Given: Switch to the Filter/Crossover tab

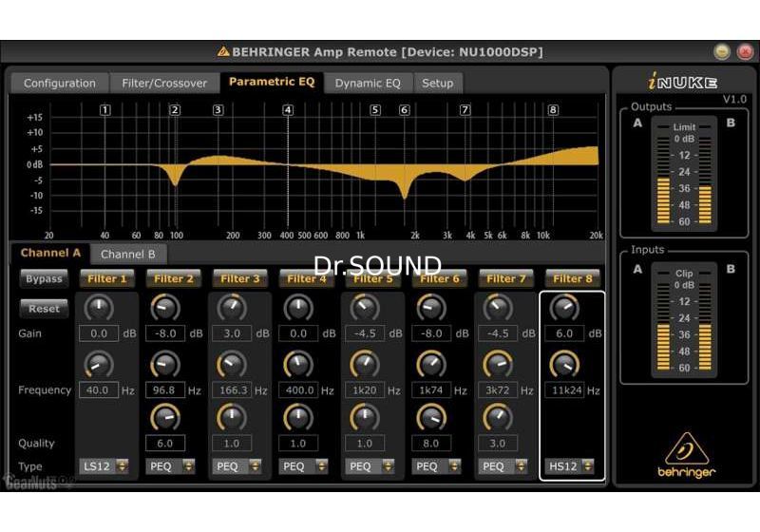Looking at the screenshot, I should (x=164, y=84).
